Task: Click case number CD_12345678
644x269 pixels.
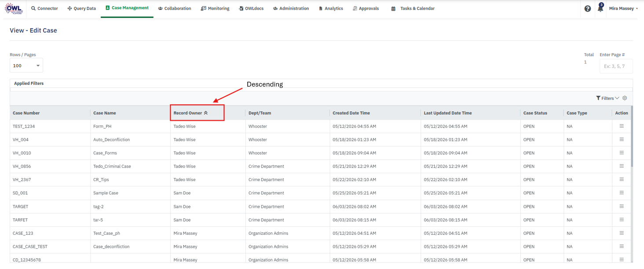Action: 27,260
